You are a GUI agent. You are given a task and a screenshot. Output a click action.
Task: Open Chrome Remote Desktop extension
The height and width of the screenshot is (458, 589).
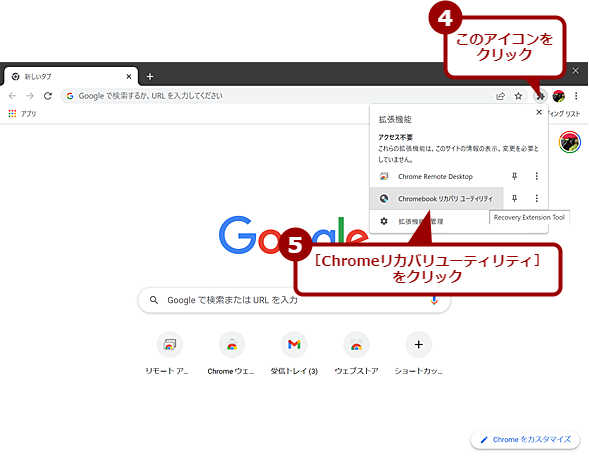pos(436,176)
